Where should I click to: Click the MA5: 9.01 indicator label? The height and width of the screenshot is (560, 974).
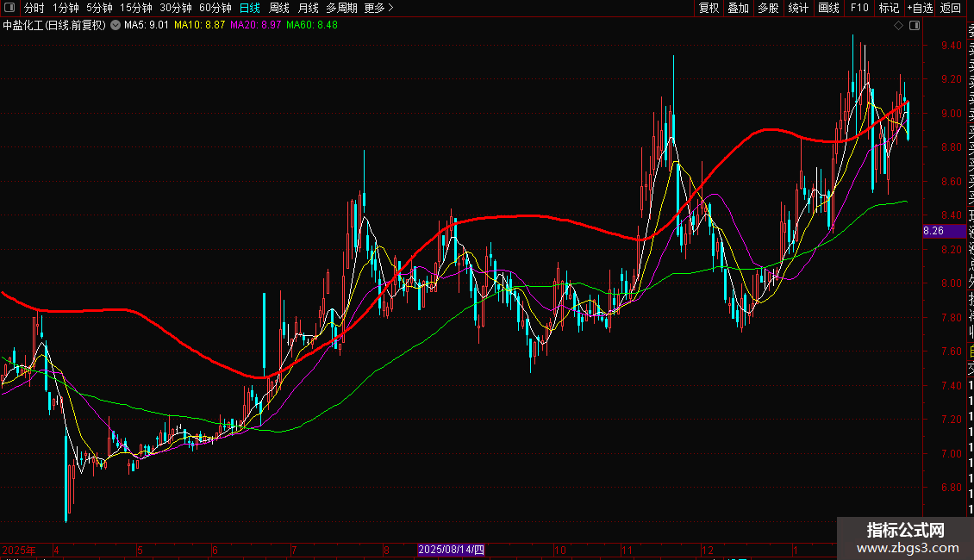[146, 26]
